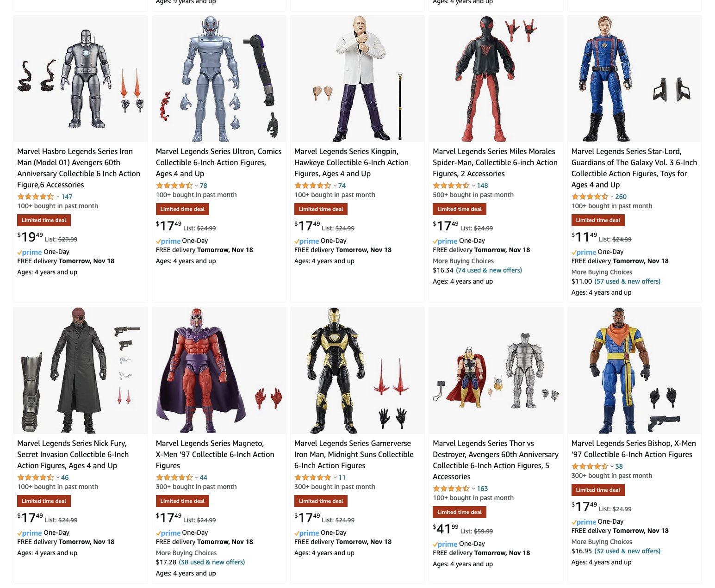
Task: Expand rating popover chevron beside 78 reviews
Action: (x=196, y=186)
